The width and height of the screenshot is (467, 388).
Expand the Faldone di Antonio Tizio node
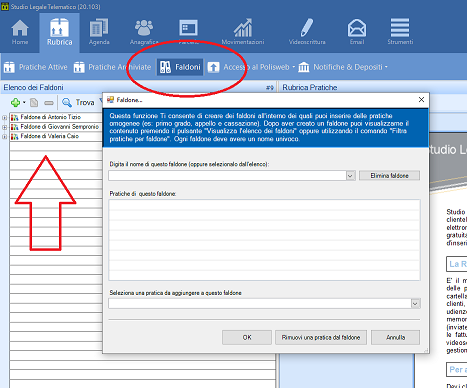(5, 118)
